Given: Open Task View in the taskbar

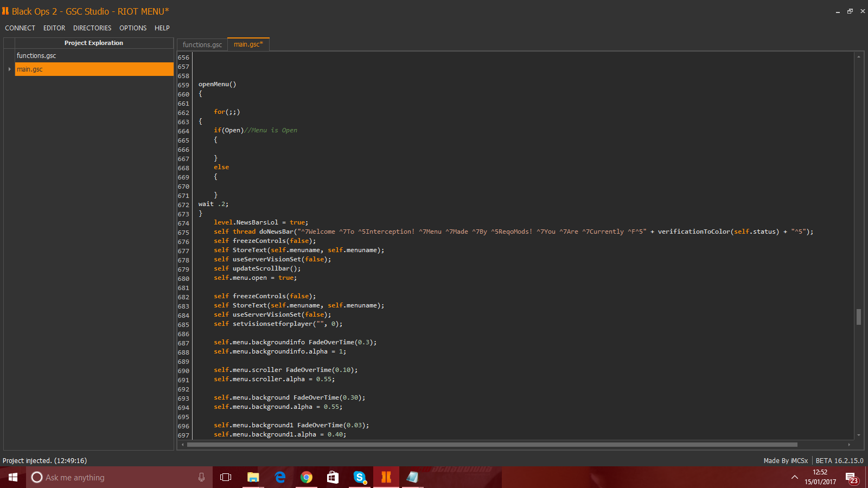Looking at the screenshot, I should pos(226,477).
